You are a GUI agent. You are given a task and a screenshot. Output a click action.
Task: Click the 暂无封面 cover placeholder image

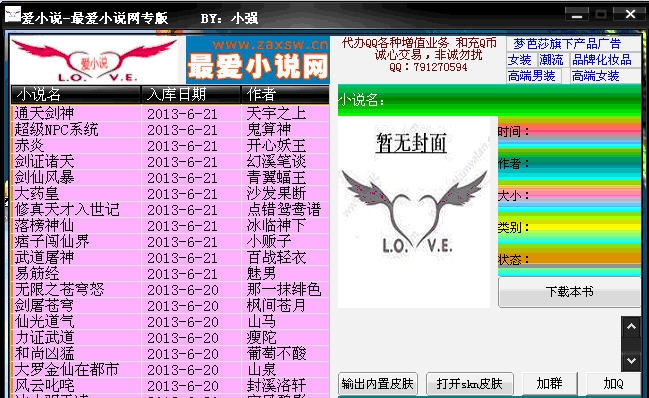(414, 213)
